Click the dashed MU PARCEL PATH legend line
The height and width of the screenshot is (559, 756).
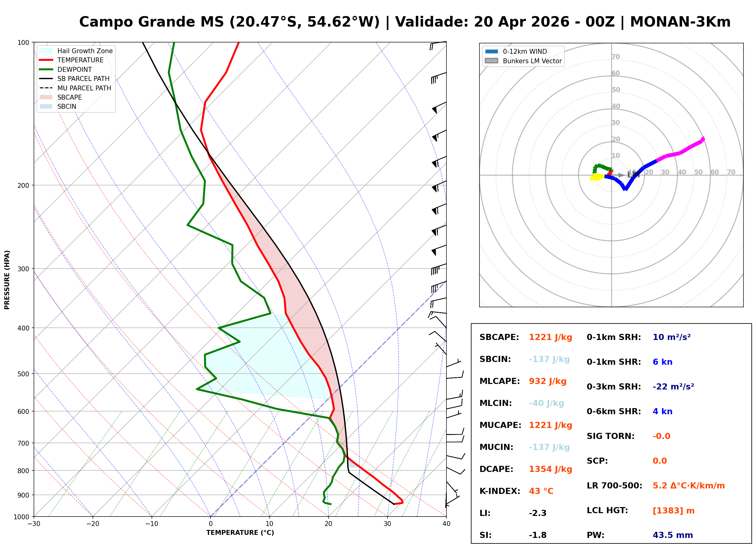pyautogui.click(x=46, y=88)
